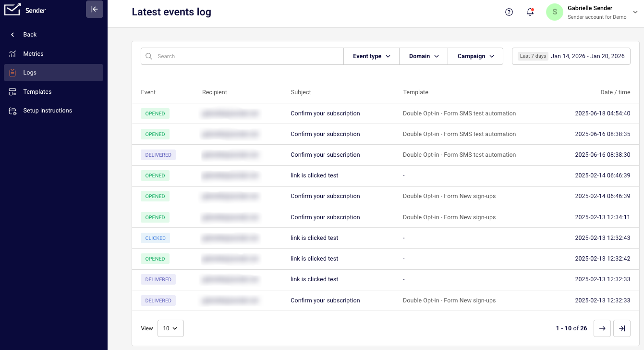Open the Campaign filter dropdown
This screenshot has width=644, height=350.
pos(475,56)
